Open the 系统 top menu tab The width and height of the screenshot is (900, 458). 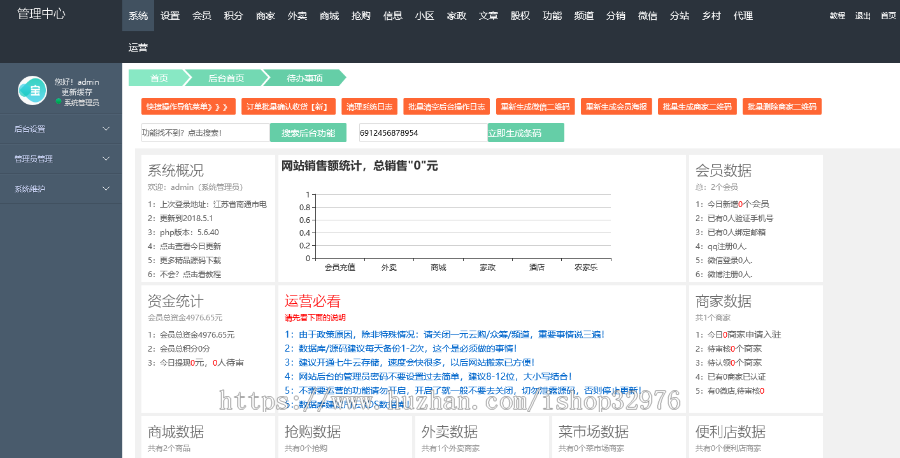[138, 15]
